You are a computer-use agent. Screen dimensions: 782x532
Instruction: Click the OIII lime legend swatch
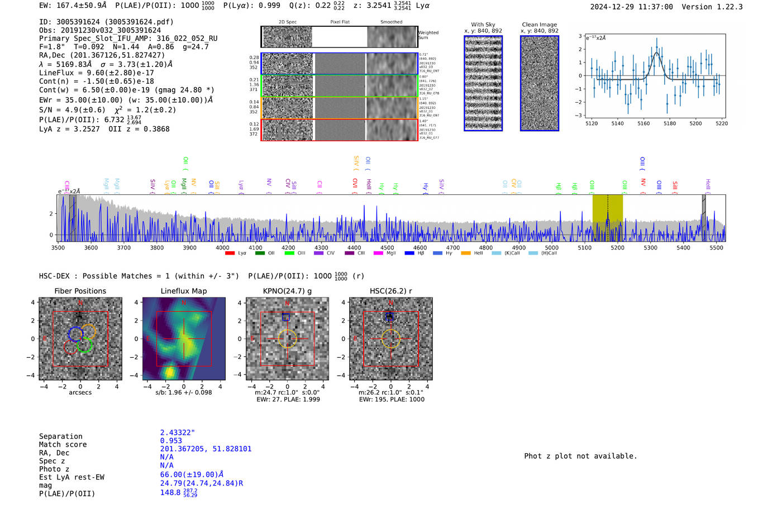pos(289,253)
